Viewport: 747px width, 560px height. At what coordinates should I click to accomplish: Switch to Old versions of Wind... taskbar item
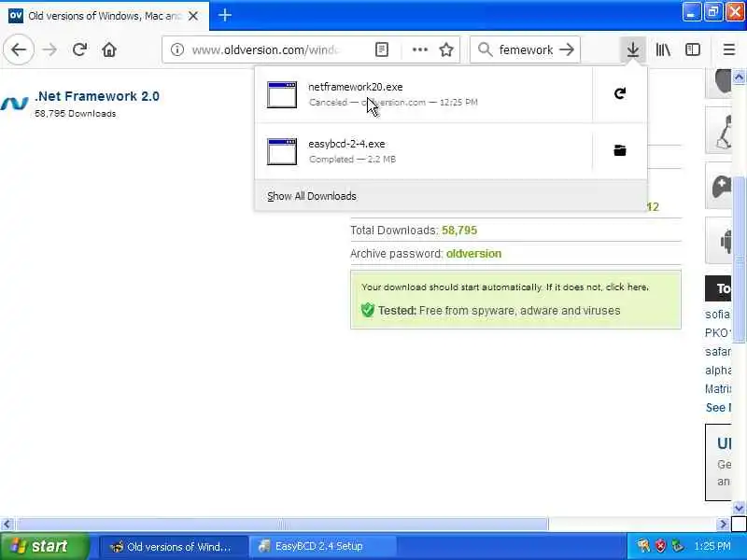(174, 546)
